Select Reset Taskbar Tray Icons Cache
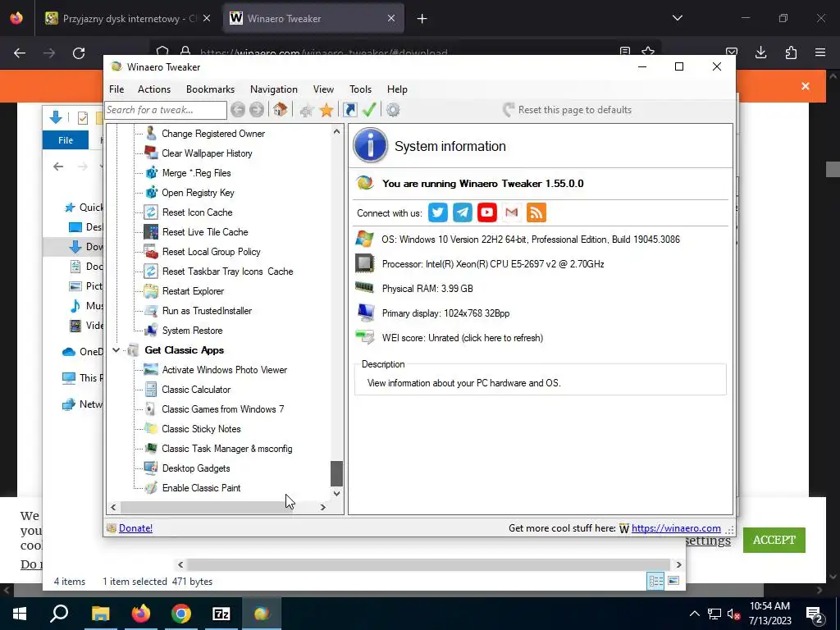840x630 pixels. point(228,272)
